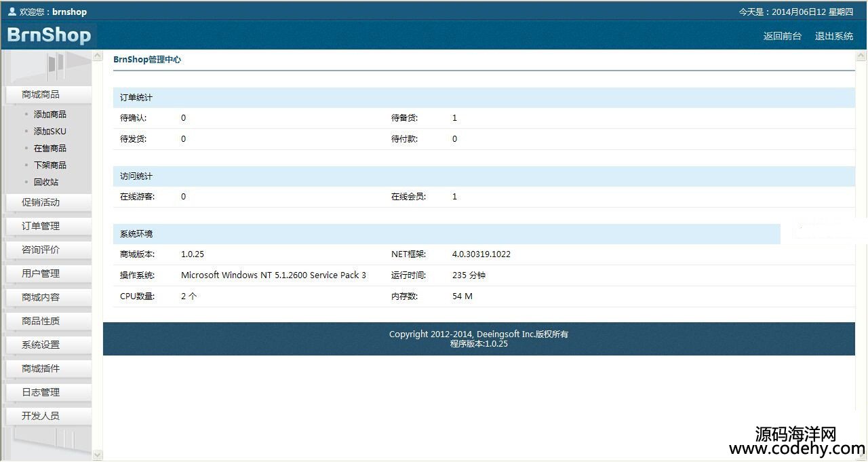Viewport: 868px width, 462px height.
Task: Open 日志管理 in sidebar
Action: click(41, 392)
